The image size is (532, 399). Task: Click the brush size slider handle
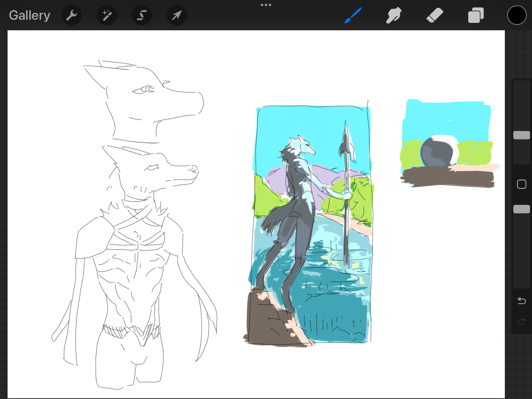521,135
